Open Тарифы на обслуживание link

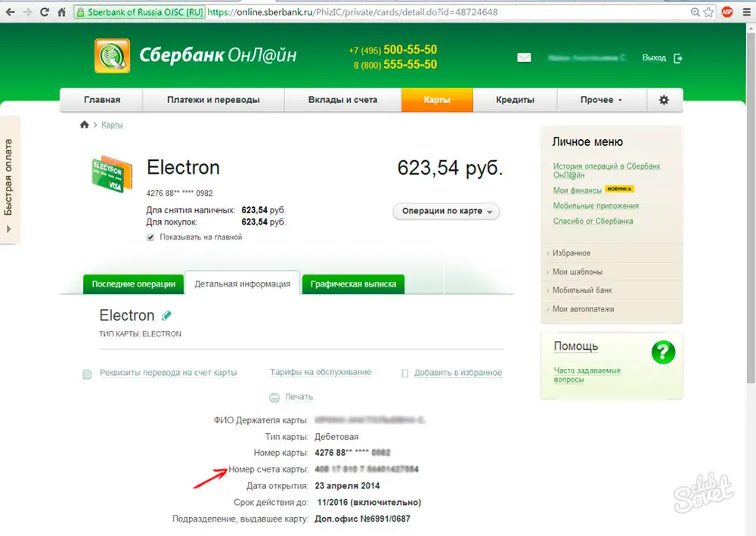321,372
